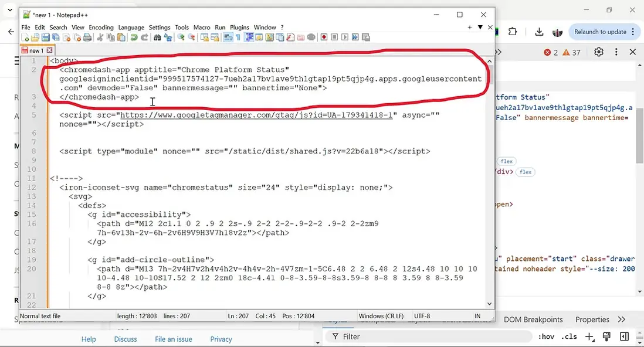The width and height of the screenshot is (644, 347).
Task: Open the Encoding menu
Action: pyautogui.click(x=101, y=28)
